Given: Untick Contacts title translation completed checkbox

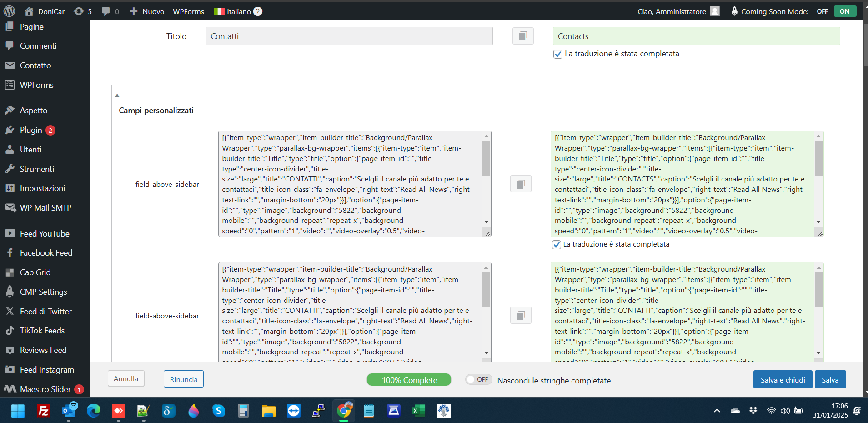Looking at the screenshot, I should click(558, 54).
